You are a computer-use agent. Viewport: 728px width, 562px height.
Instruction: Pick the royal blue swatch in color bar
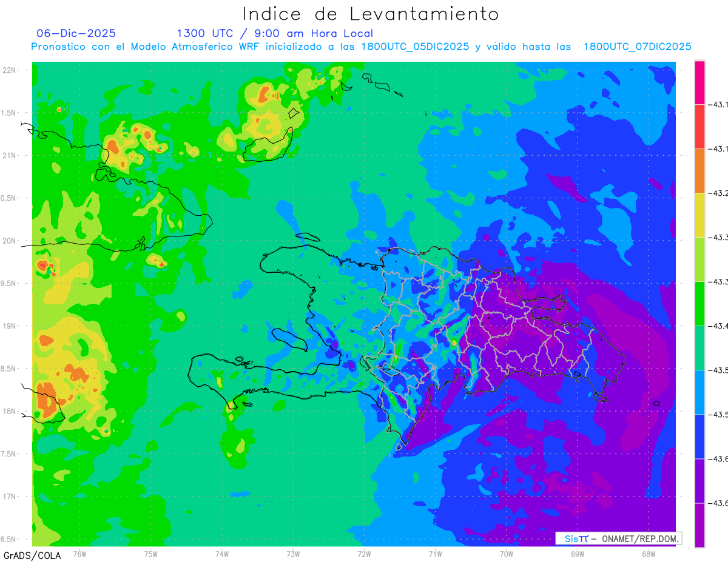pos(699,437)
